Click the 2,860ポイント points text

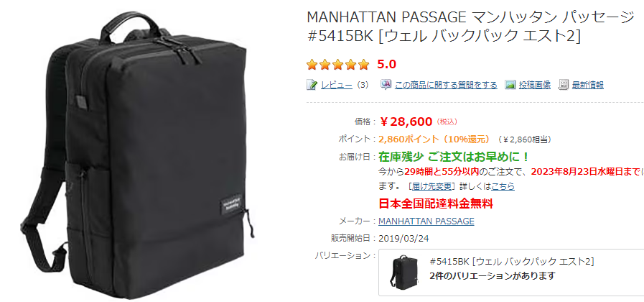click(434, 139)
